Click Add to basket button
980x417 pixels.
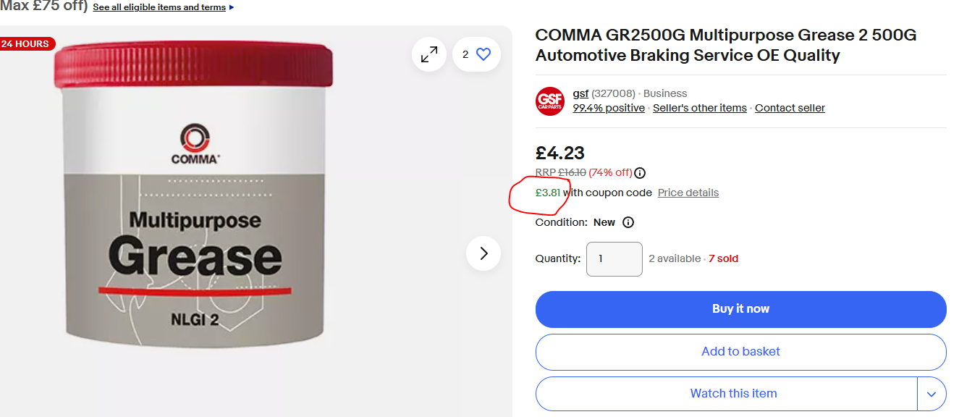pyautogui.click(x=740, y=352)
